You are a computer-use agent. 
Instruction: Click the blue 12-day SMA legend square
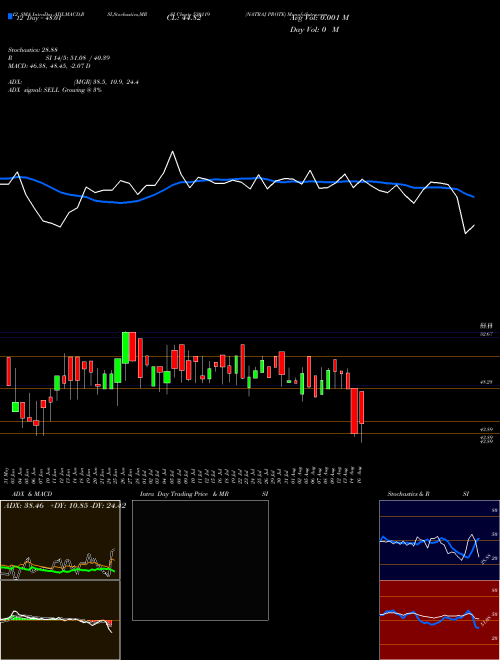click(10, 17)
